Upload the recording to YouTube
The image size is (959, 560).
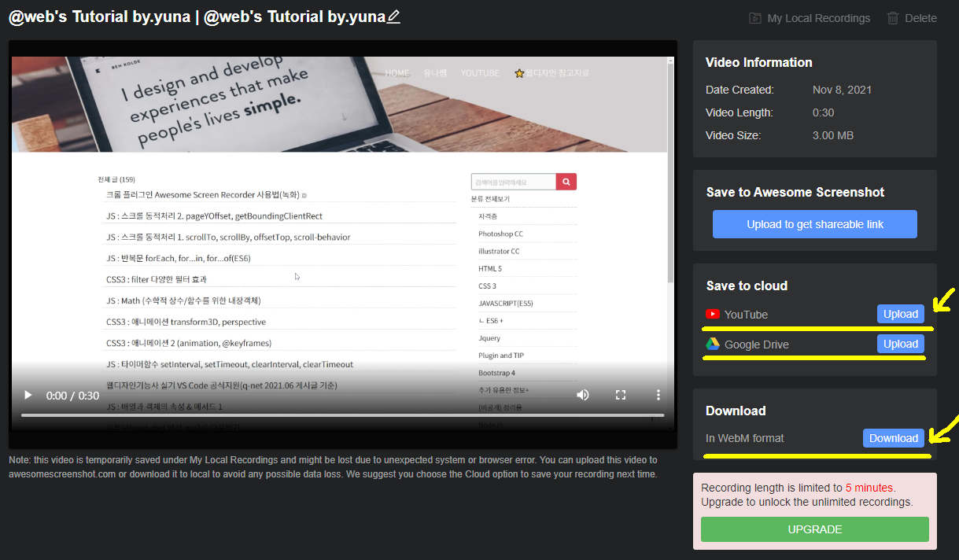[901, 314]
